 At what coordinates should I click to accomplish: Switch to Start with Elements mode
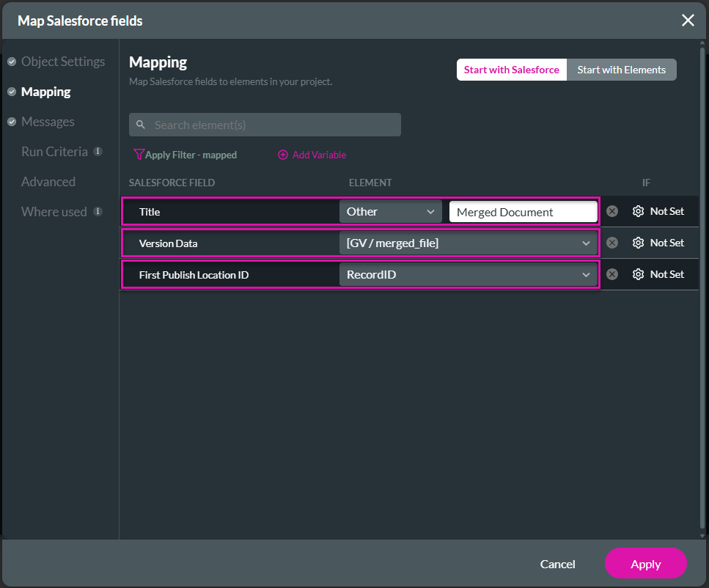point(621,70)
